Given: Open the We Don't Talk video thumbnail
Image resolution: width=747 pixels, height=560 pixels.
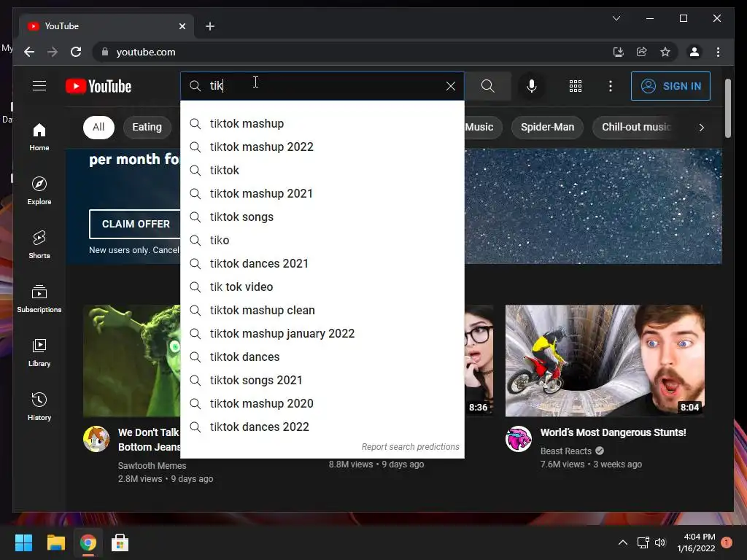Looking at the screenshot, I should tap(132, 361).
